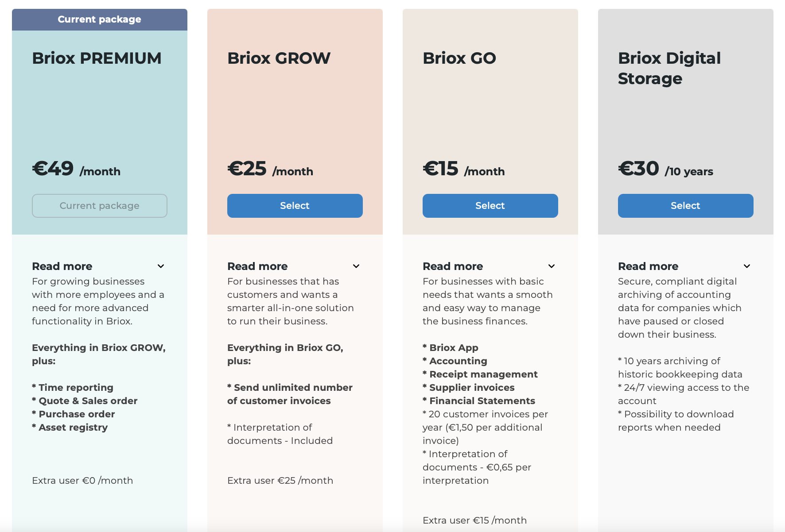Collapse Briox Digital Storage Read more chevron
The width and height of the screenshot is (785, 532).
click(747, 266)
